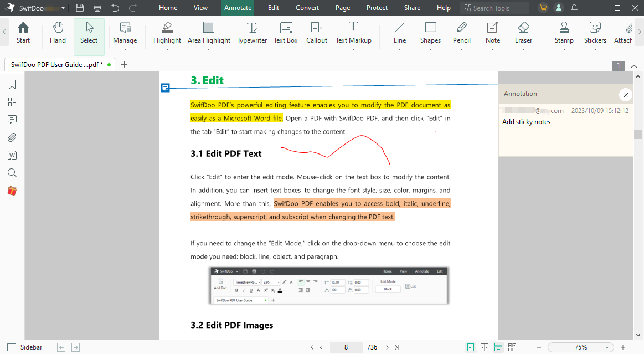Open the Share menu tab
644x354 pixels.
pos(412,8)
